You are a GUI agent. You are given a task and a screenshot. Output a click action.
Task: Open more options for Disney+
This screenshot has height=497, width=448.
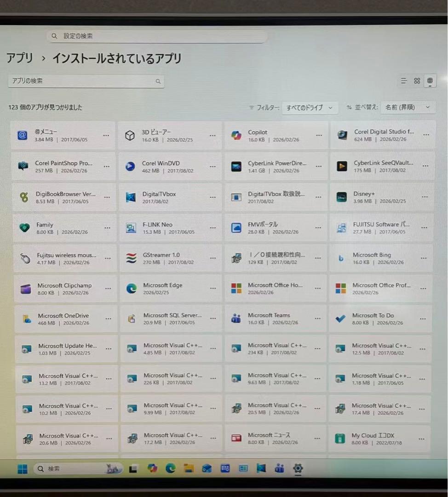click(425, 197)
